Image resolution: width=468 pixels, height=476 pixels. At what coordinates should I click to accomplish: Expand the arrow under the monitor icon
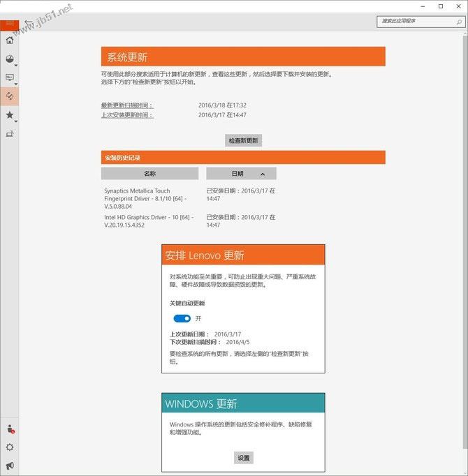[16, 84]
